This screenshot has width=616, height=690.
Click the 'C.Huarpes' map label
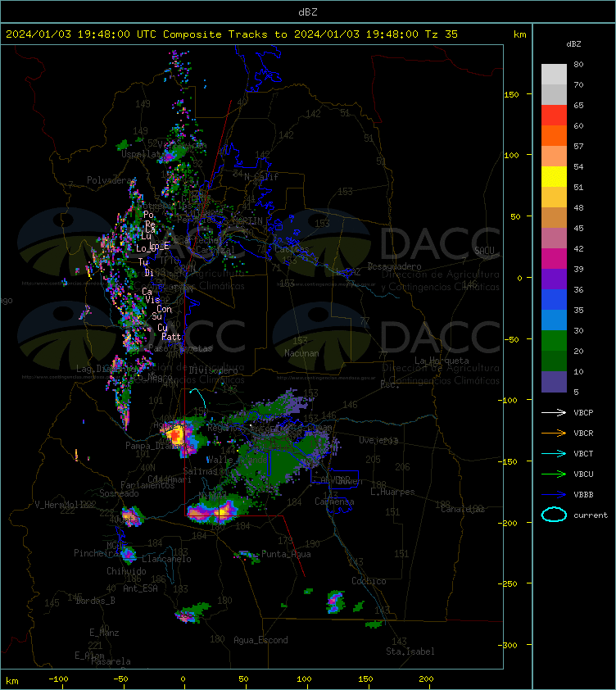coord(392,492)
